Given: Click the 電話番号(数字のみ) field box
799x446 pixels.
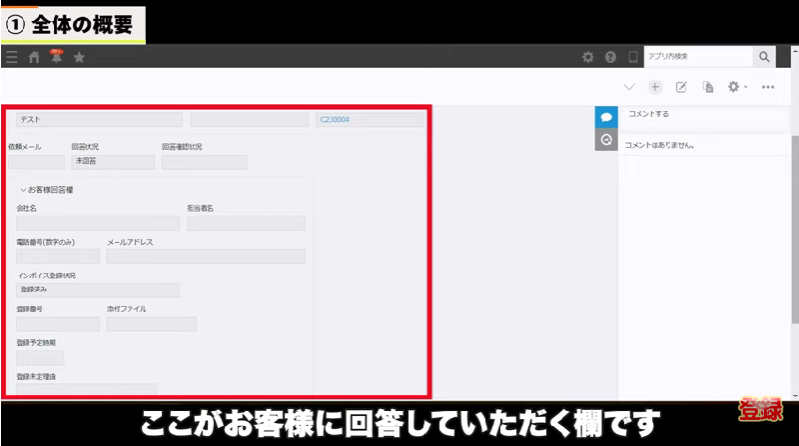Looking at the screenshot, I should point(58,256).
